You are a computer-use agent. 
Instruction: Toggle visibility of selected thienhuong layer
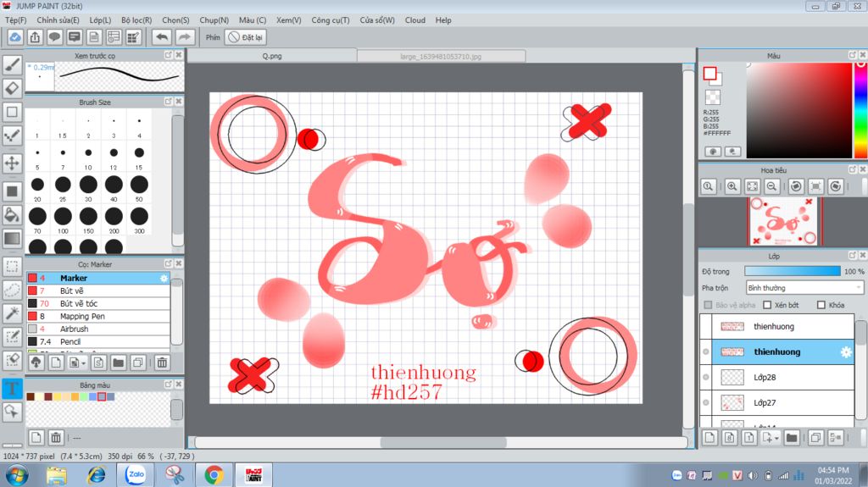pyautogui.click(x=706, y=352)
